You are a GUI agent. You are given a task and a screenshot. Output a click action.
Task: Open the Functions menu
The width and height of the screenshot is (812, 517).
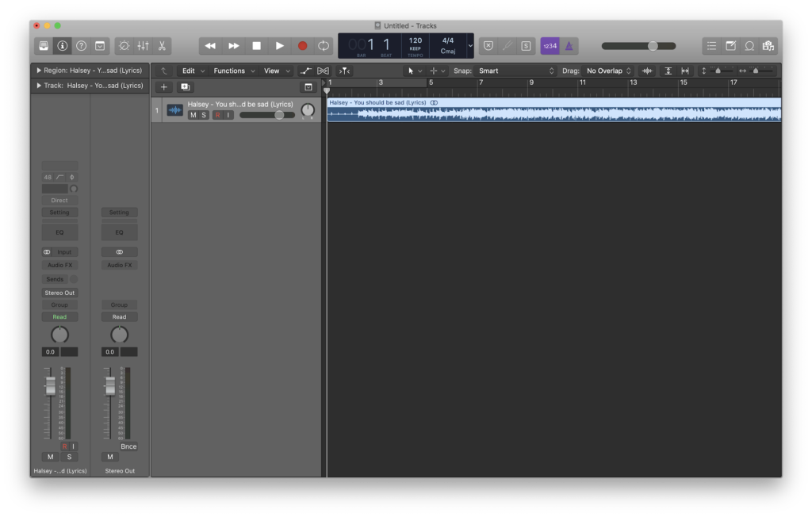pos(234,71)
